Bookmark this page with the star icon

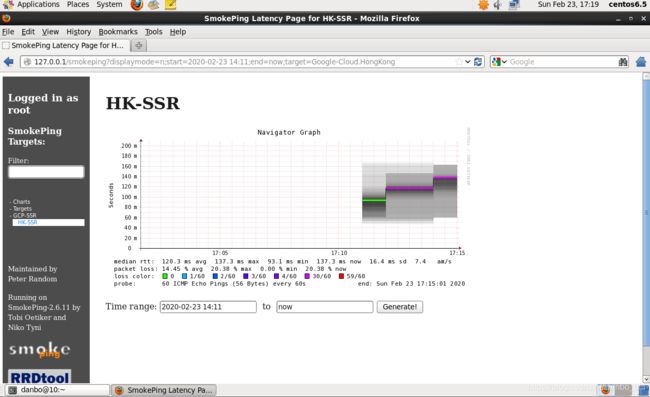click(459, 62)
